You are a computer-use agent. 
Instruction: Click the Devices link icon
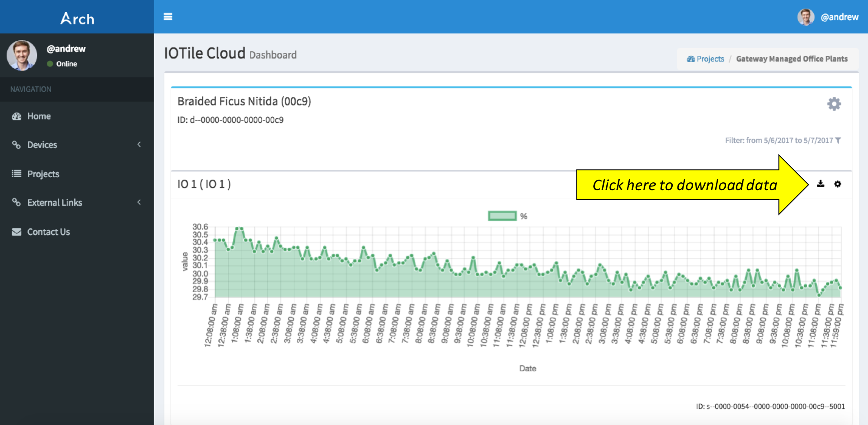pos(16,145)
